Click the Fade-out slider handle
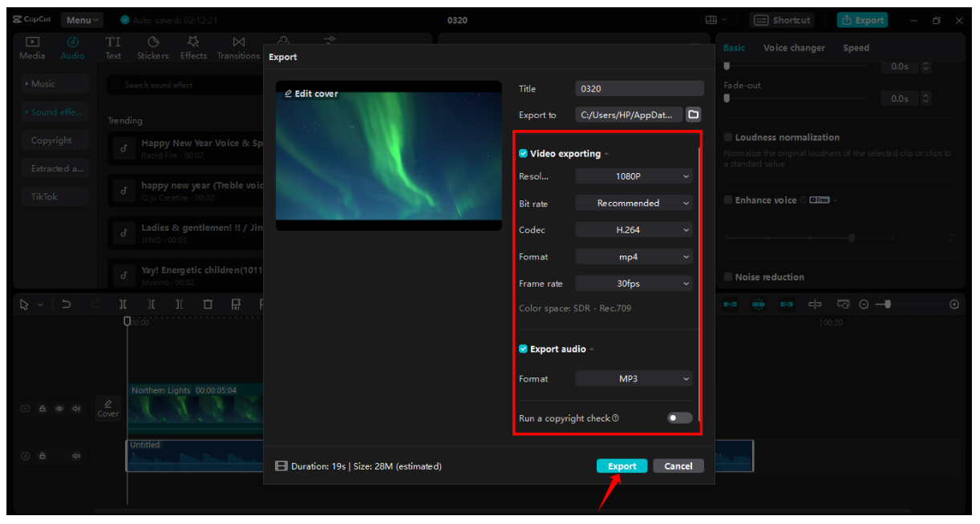 [x=727, y=99]
